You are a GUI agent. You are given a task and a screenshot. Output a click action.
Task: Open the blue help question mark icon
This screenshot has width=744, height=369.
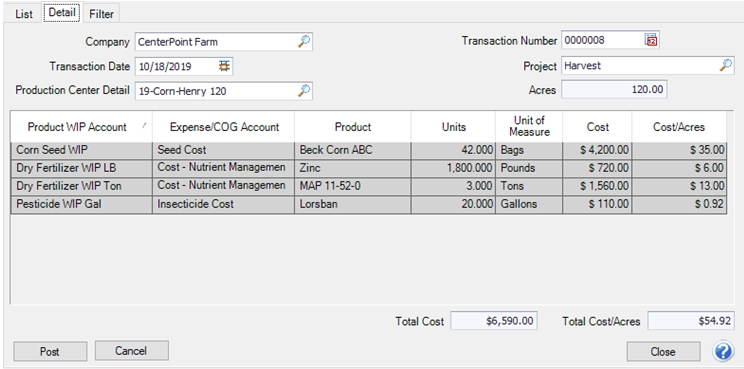(x=723, y=351)
